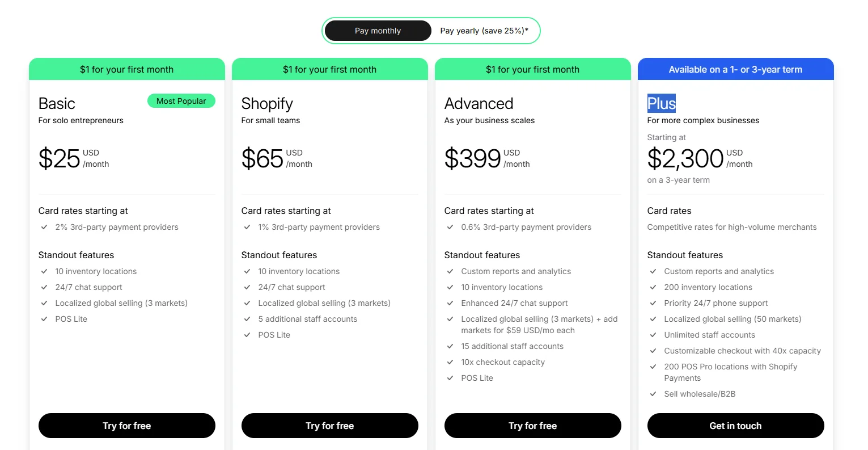The image size is (868, 450).
Task: Click the Try for free button under Basic
Action: click(x=126, y=425)
